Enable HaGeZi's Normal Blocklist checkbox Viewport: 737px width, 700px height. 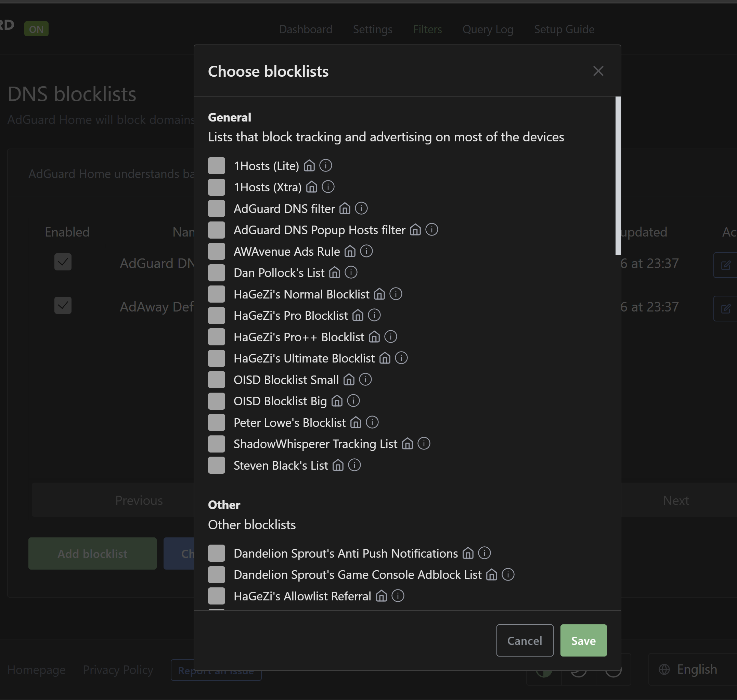pyautogui.click(x=217, y=294)
